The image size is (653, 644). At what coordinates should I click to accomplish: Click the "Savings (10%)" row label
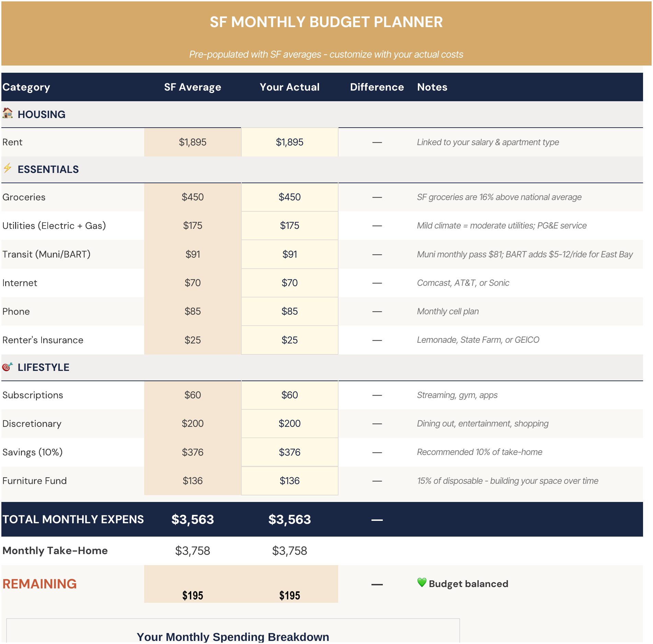[33, 452]
